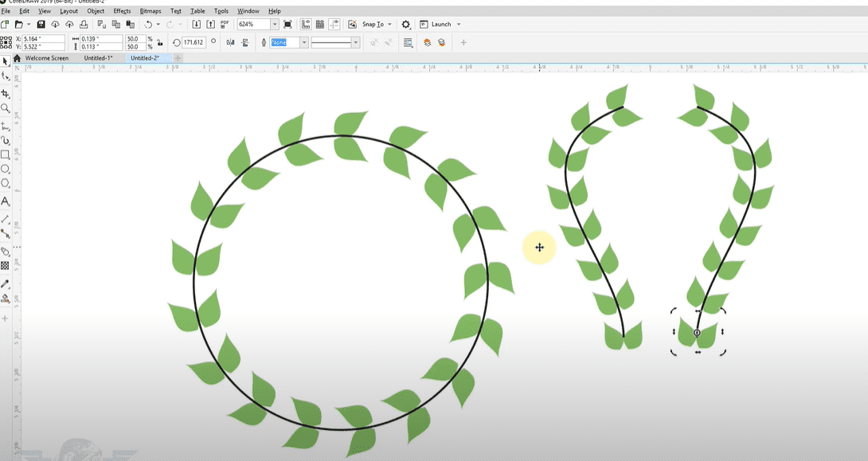Image resolution: width=868 pixels, height=461 pixels.
Task: Choose the Ellipse tool
Action: pyautogui.click(x=6, y=169)
